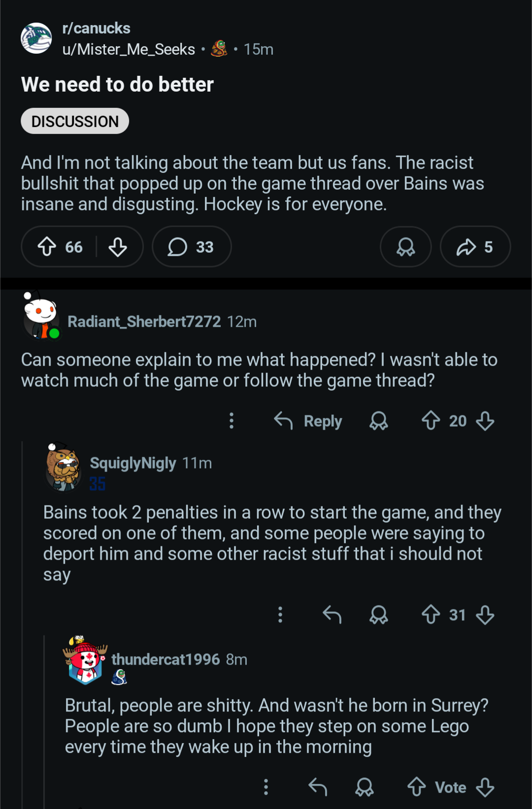
Task: Open the options menu on Radiant_Sherbert7272's comment
Action: coord(232,421)
